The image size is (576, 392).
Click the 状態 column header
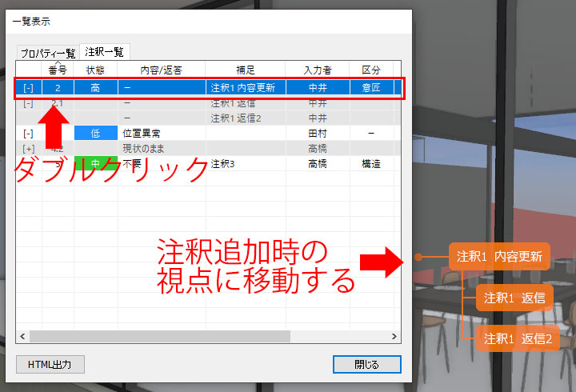[95, 69]
